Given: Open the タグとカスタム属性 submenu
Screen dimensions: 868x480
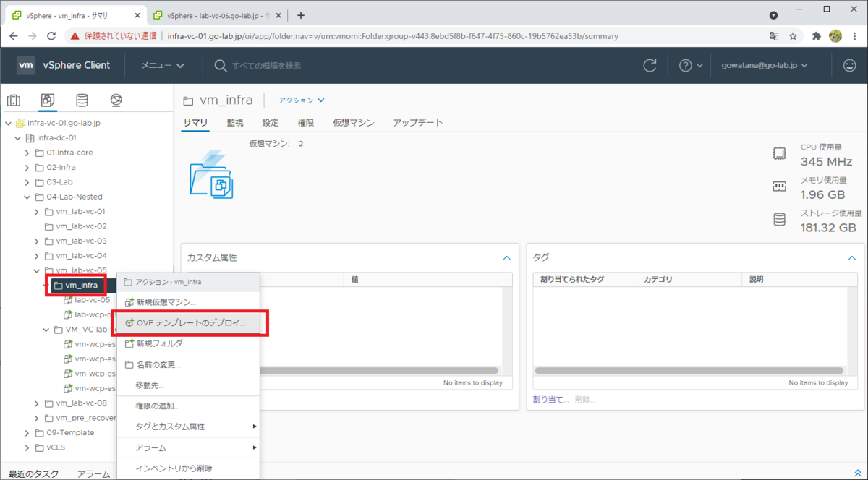Looking at the screenshot, I should coord(187,427).
